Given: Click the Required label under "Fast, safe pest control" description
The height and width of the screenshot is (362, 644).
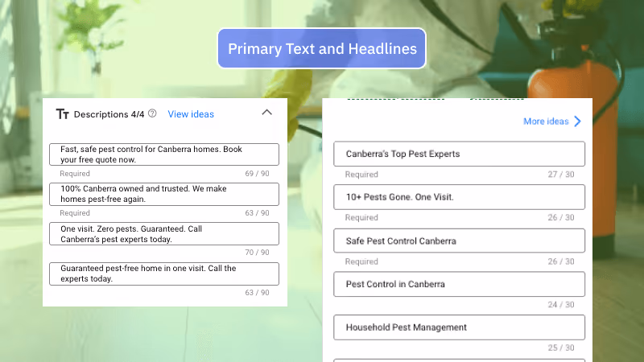Looking at the screenshot, I should 75,174.
